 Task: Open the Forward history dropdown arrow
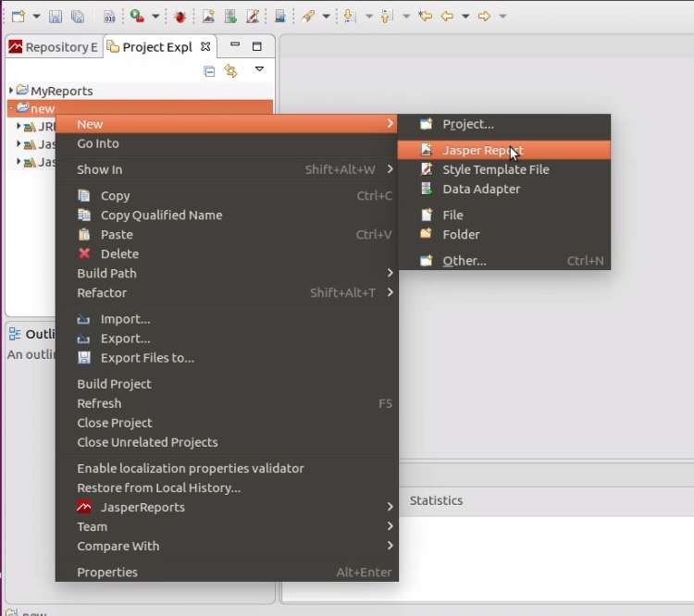point(502,17)
